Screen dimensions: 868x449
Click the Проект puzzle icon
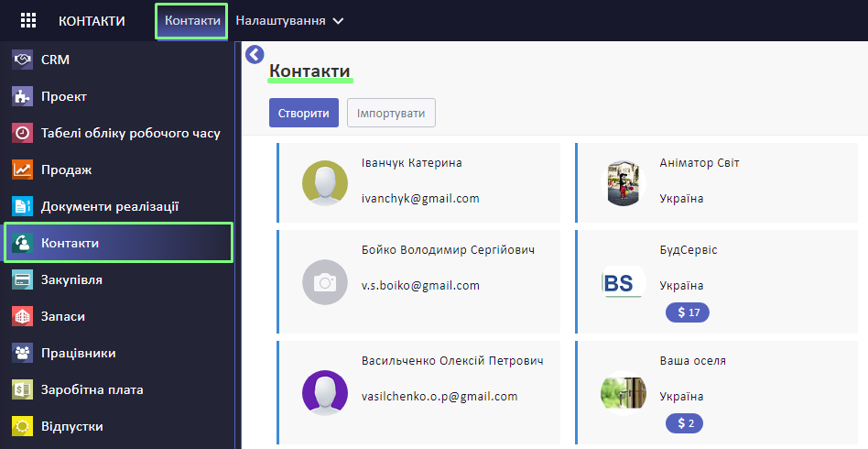[23, 96]
